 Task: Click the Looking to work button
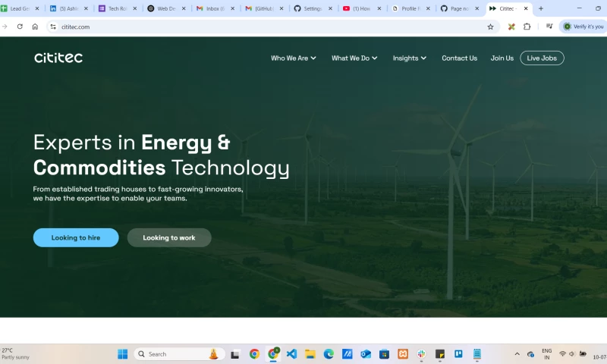169,237
